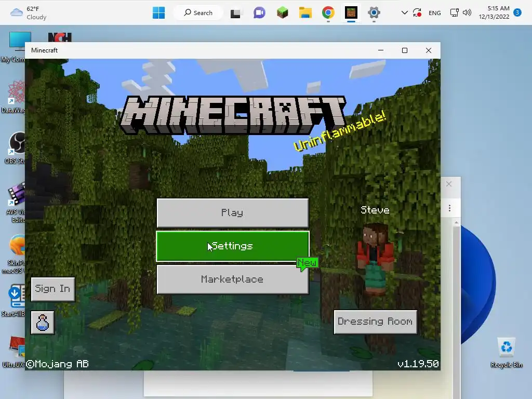Open Google Chrome from taskbar
The image size is (532, 399).
(328, 13)
